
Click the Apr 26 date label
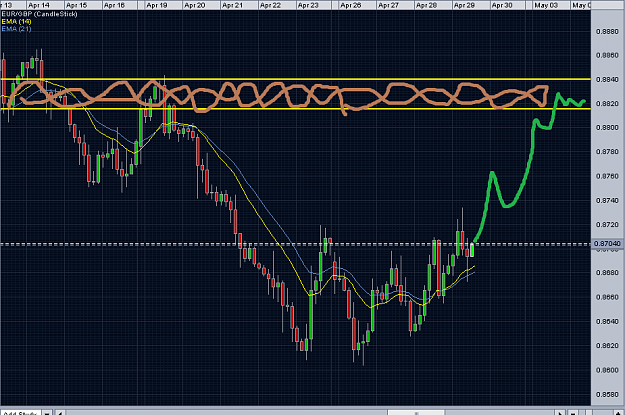[351, 5]
